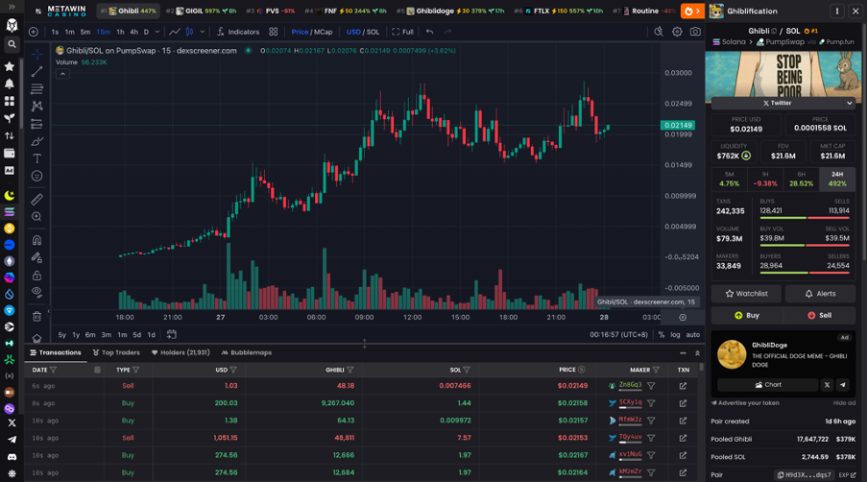Add token to Watchlist
868x482 pixels.
(746, 293)
